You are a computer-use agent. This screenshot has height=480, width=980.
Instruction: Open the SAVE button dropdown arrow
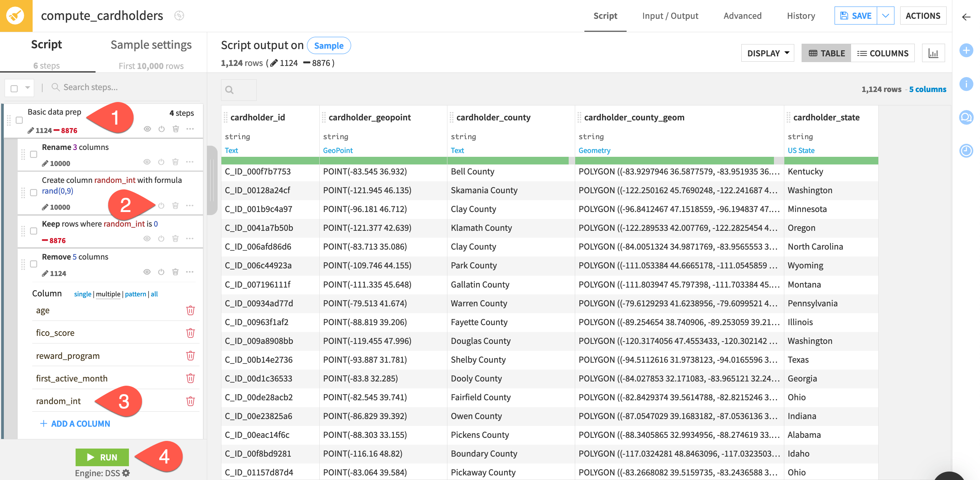[886, 15]
